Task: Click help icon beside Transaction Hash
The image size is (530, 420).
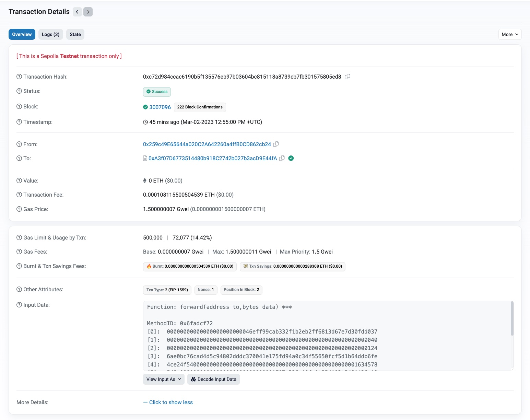Action: [x=19, y=77]
